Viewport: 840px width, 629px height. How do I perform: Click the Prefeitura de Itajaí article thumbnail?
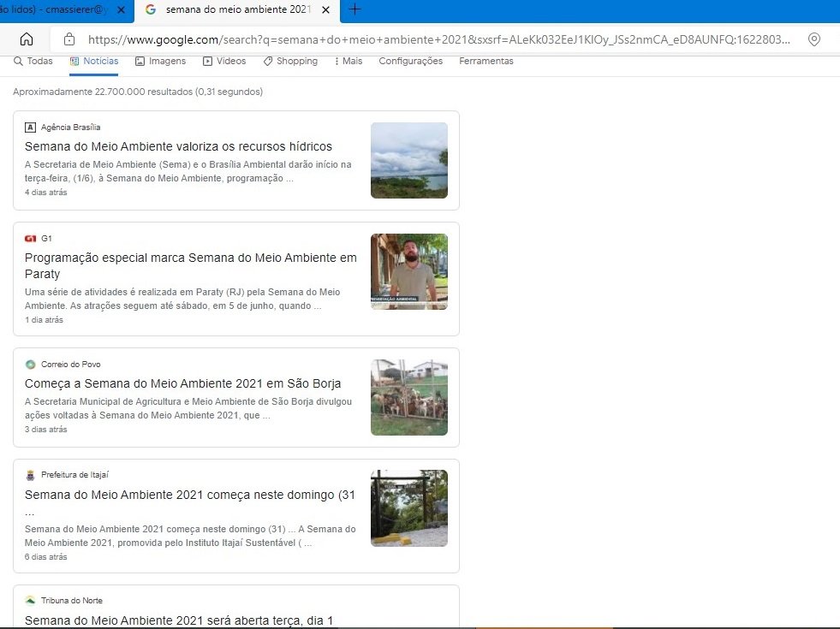coord(408,507)
